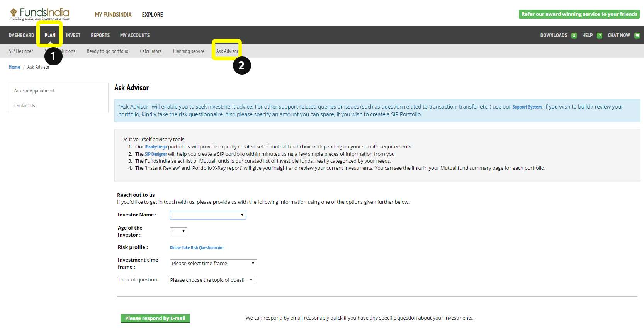Screen dimensions: 644x332
Task: Follow the Support System link
Action: coord(527,107)
